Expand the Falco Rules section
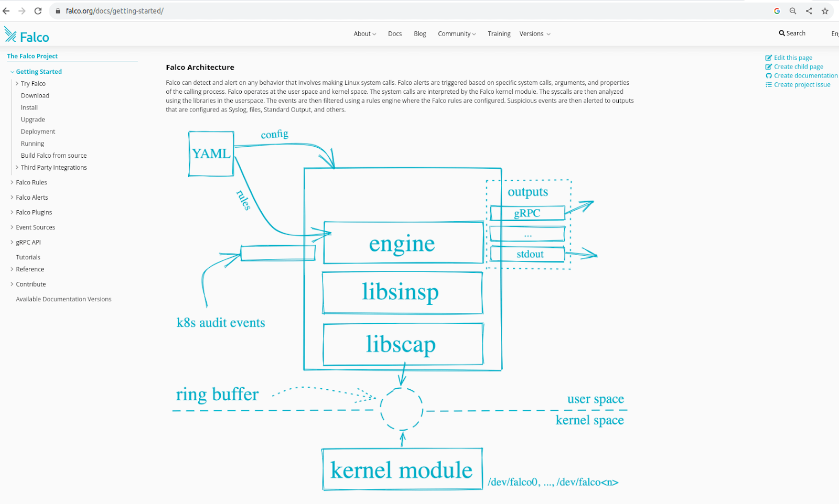The width and height of the screenshot is (839, 504). click(12, 182)
